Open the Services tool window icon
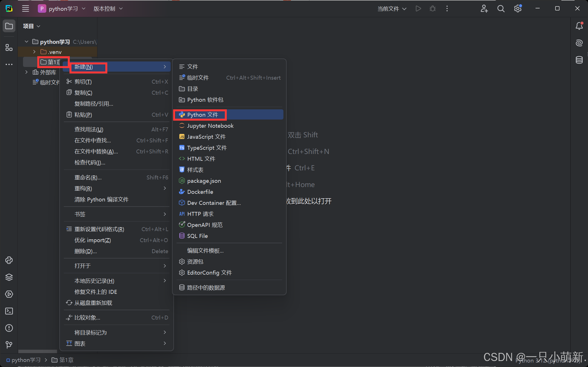This screenshot has height=367, width=588. click(x=9, y=294)
